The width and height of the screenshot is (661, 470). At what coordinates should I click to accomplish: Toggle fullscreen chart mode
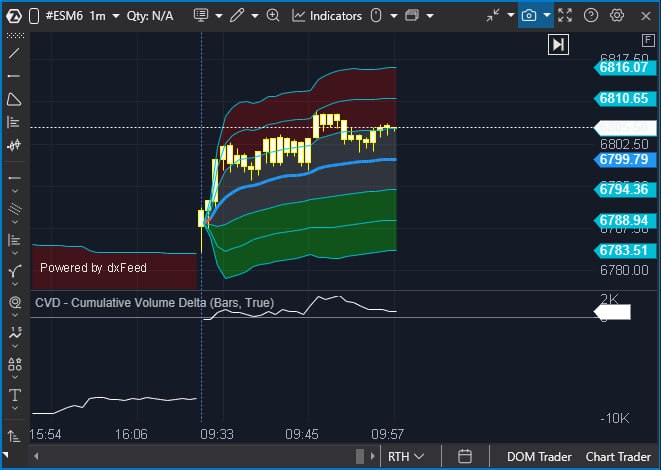565,16
